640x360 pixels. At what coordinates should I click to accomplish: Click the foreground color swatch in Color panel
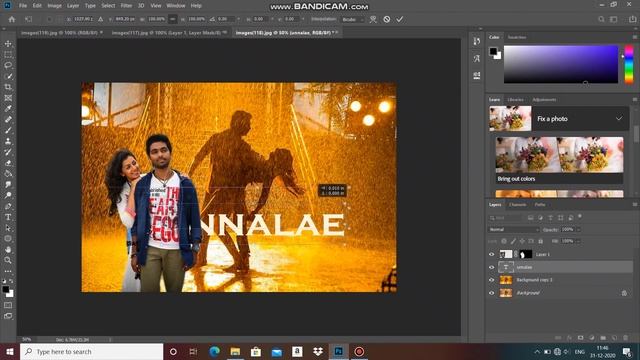coord(493,51)
